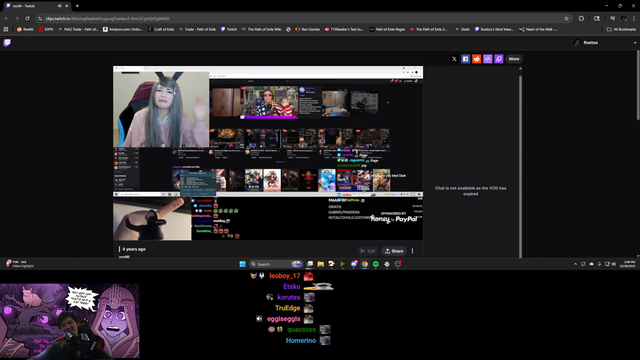Click the leoboy_17 chat username
Screen dimensions: 640x360
click(x=285, y=276)
